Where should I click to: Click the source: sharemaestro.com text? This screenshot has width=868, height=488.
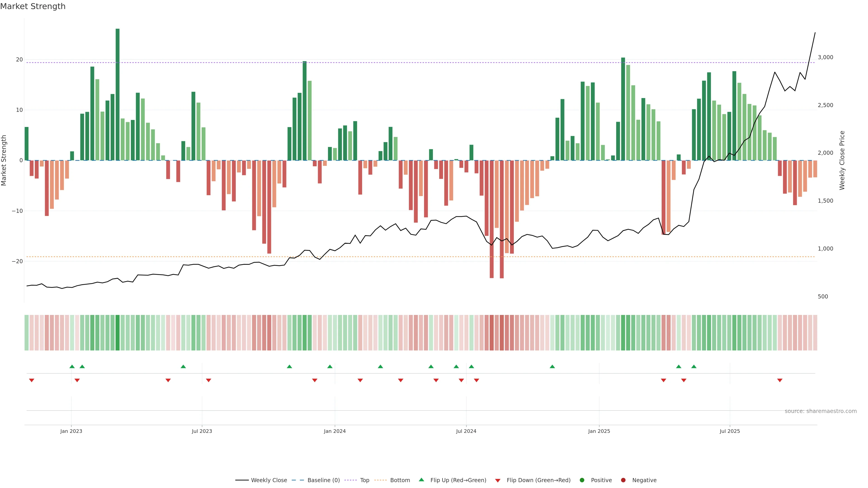tap(821, 411)
